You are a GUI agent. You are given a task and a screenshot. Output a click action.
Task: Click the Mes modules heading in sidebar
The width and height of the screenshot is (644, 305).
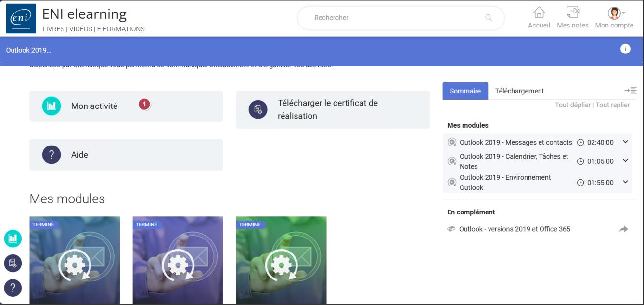click(x=468, y=125)
